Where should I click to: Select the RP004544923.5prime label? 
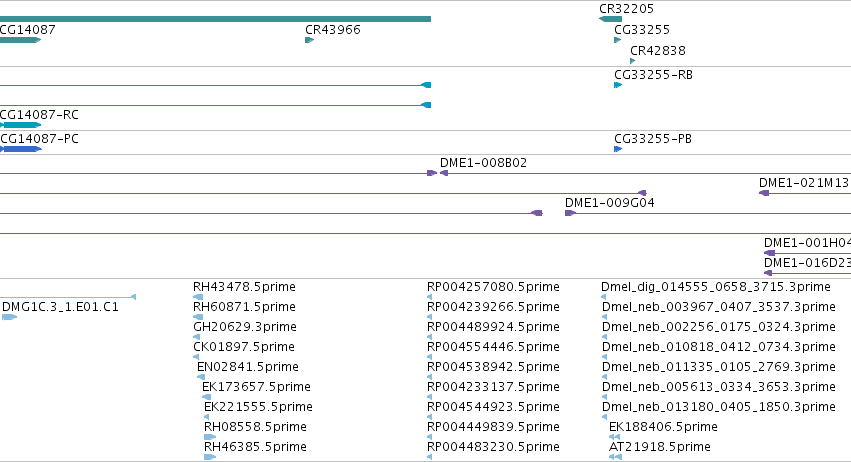click(x=493, y=407)
